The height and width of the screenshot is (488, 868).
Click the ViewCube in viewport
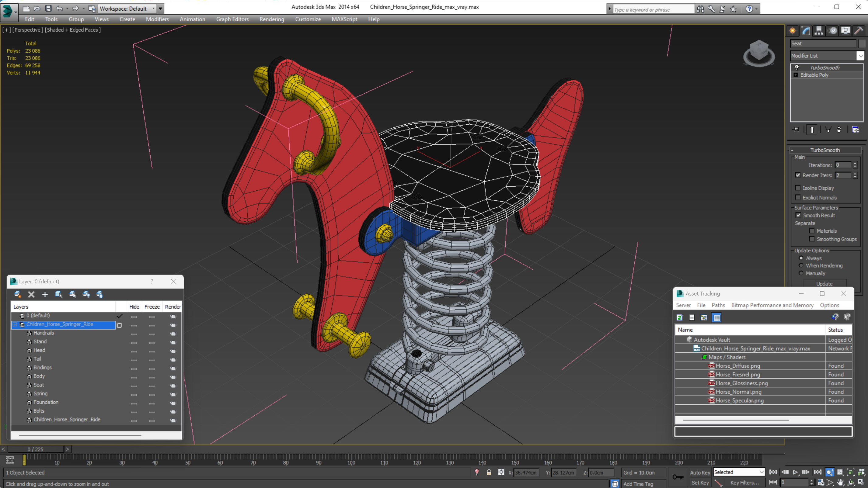pos(759,53)
